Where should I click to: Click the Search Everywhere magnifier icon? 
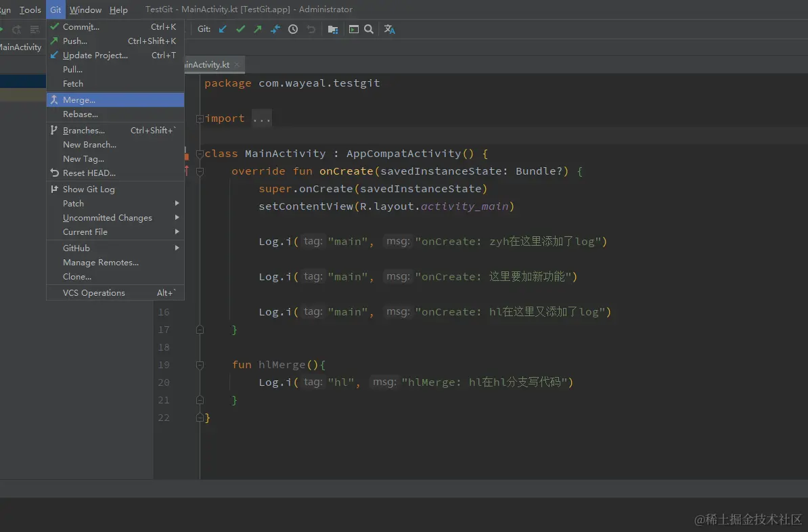pyautogui.click(x=369, y=29)
